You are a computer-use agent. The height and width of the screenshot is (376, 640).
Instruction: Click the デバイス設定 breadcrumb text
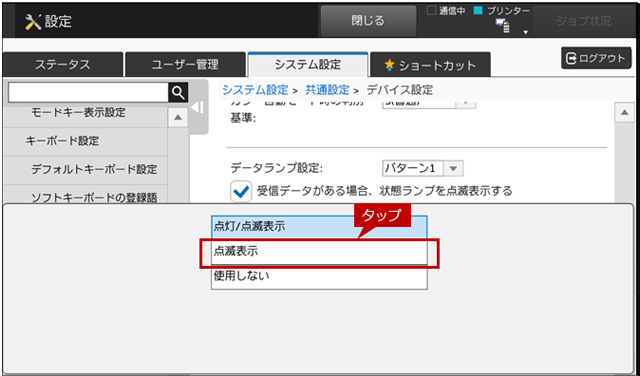coord(400,90)
